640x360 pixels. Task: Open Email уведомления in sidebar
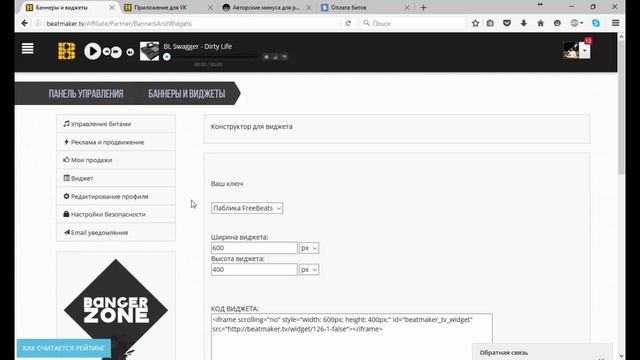(116, 232)
